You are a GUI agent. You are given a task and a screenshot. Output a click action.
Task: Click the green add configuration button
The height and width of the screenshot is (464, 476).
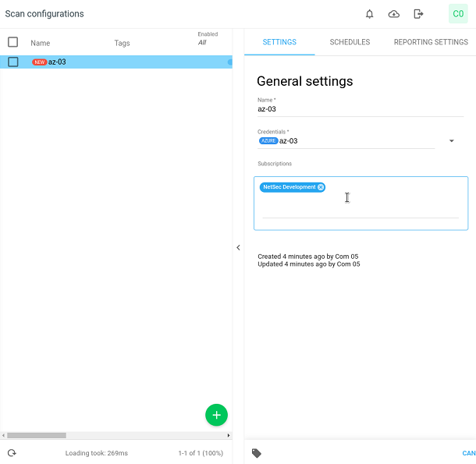(216, 415)
